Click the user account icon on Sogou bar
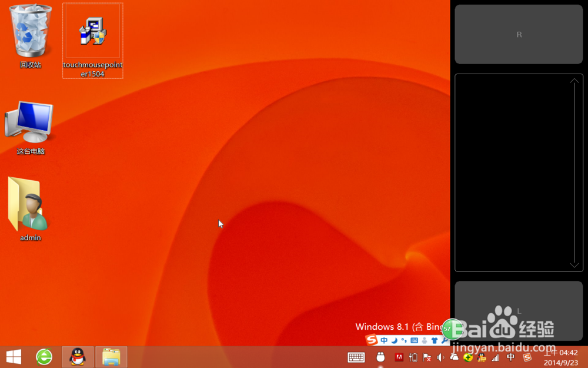 [x=425, y=340]
